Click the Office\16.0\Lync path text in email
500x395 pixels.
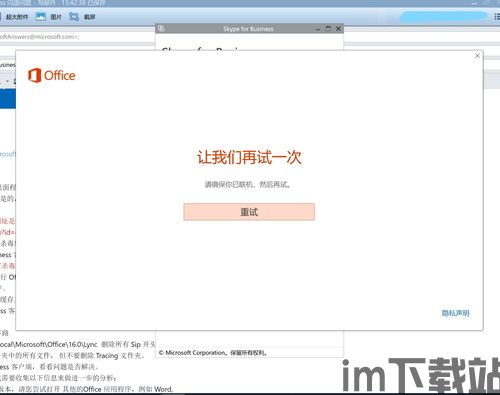pyautogui.click(x=49, y=344)
